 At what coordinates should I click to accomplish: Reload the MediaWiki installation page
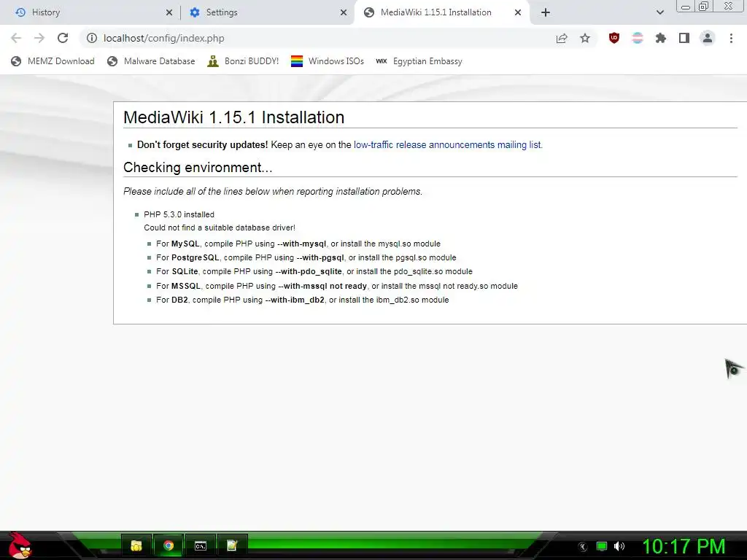point(63,38)
